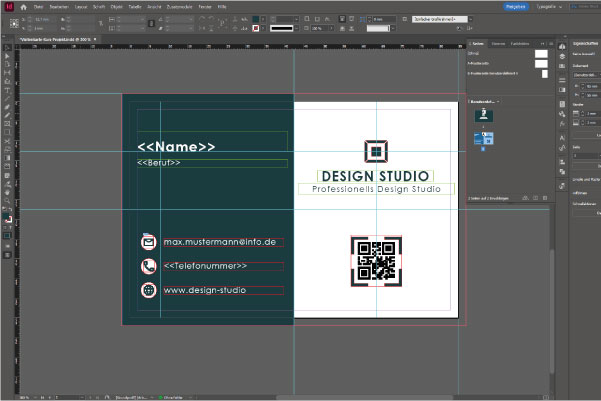Expand the master pages section dropdown in Seiten panel

498,102
